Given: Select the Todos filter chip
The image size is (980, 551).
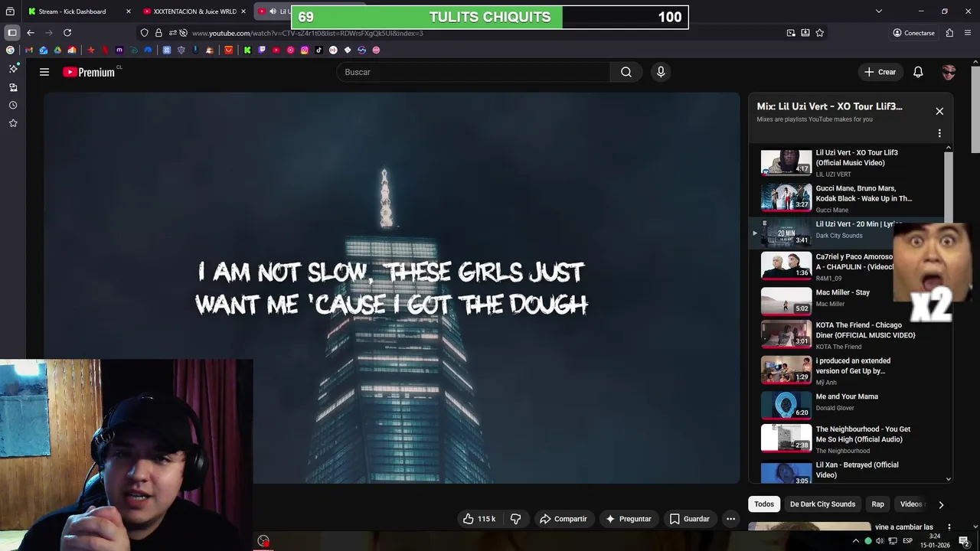Looking at the screenshot, I should click(x=764, y=504).
